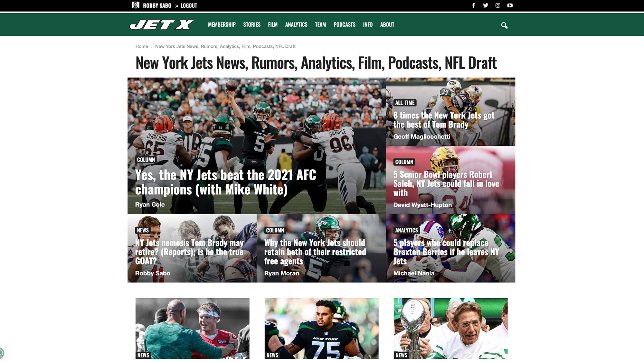Open the Facebook social icon
The height and width of the screenshot is (362, 644).
point(473,5)
